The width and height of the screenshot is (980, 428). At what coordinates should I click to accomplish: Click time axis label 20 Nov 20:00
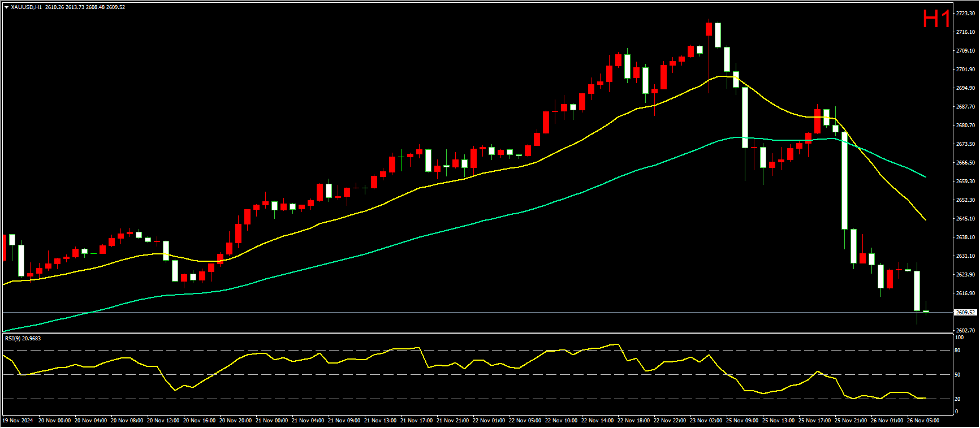(x=235, y=421)
